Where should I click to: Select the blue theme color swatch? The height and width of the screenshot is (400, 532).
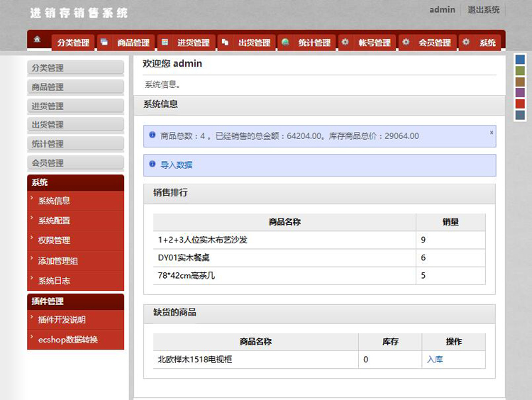(520, 60)
